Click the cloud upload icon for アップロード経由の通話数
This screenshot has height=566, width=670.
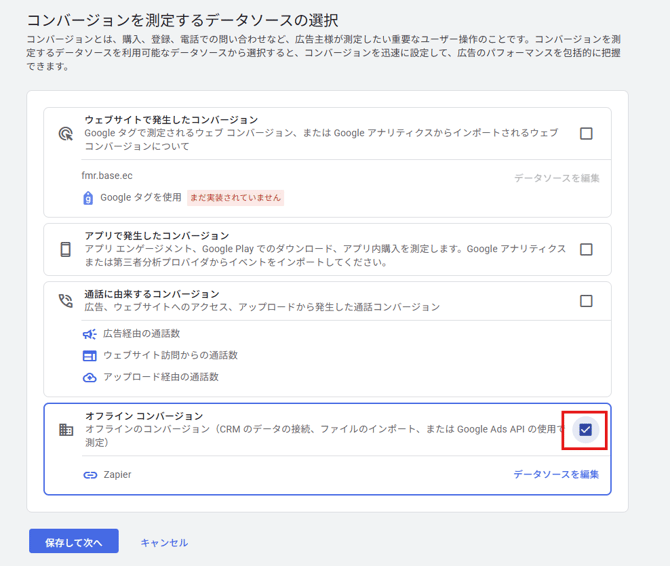tap(90, 378)
